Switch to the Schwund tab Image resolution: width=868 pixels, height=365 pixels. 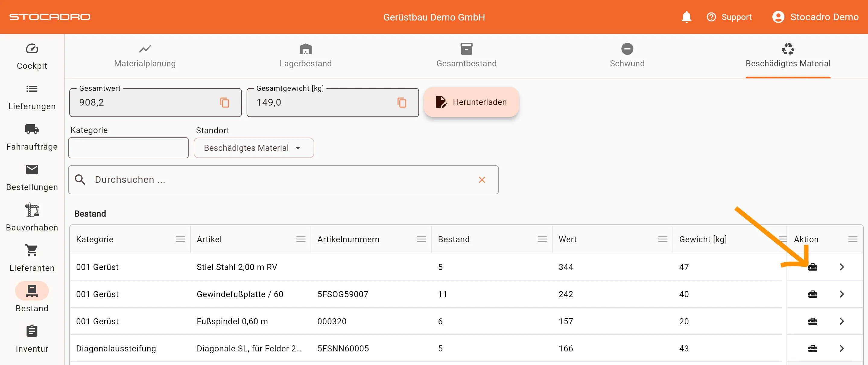click(x=627, y=56)
